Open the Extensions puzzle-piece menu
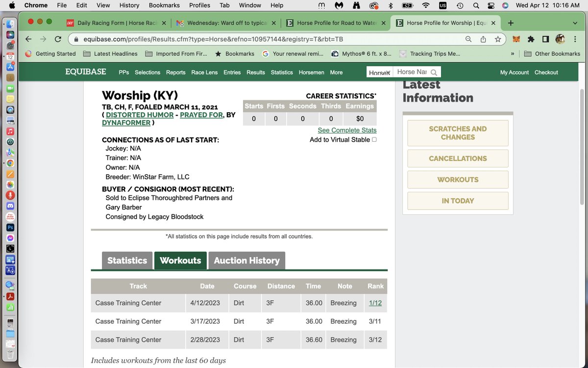The width and height of the screenshot is (588, 368). (x=531, y=39)
